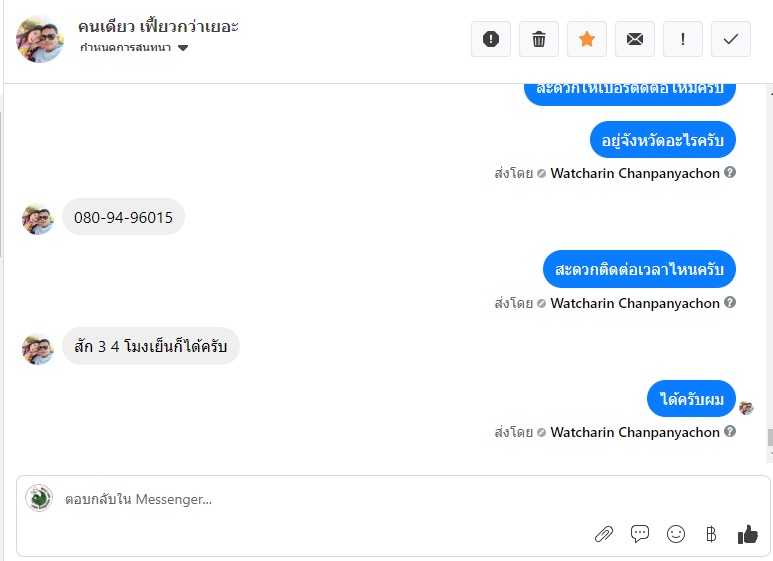Open the customer's profile picture in header
The image size is (773, 561).
pyautogui.click(x=40, y=39)
